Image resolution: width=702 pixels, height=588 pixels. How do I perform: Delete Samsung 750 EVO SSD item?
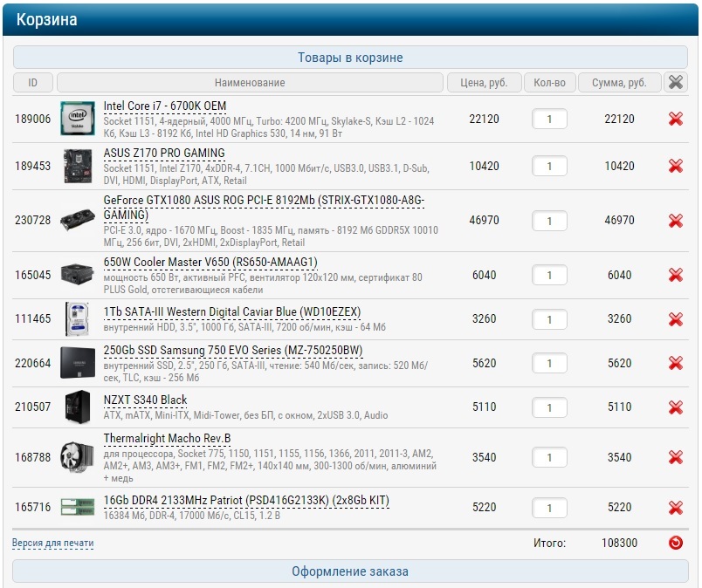(x=675, y=364)
